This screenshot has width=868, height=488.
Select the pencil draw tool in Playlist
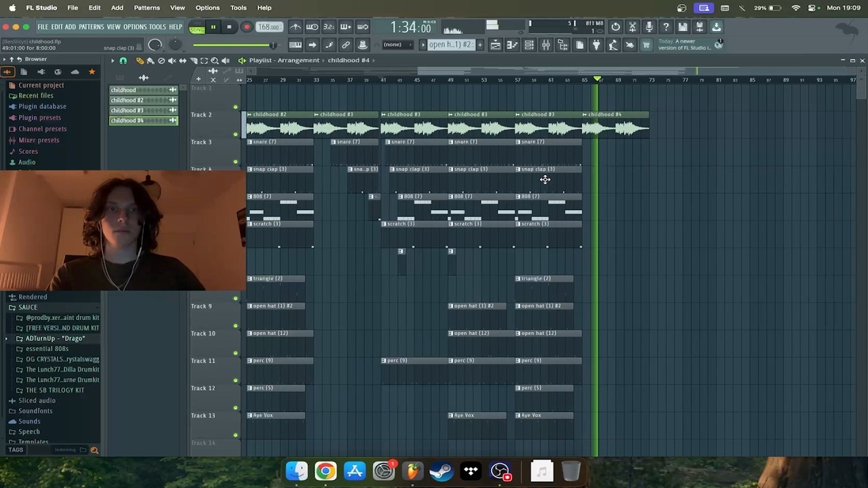(140, 60)
